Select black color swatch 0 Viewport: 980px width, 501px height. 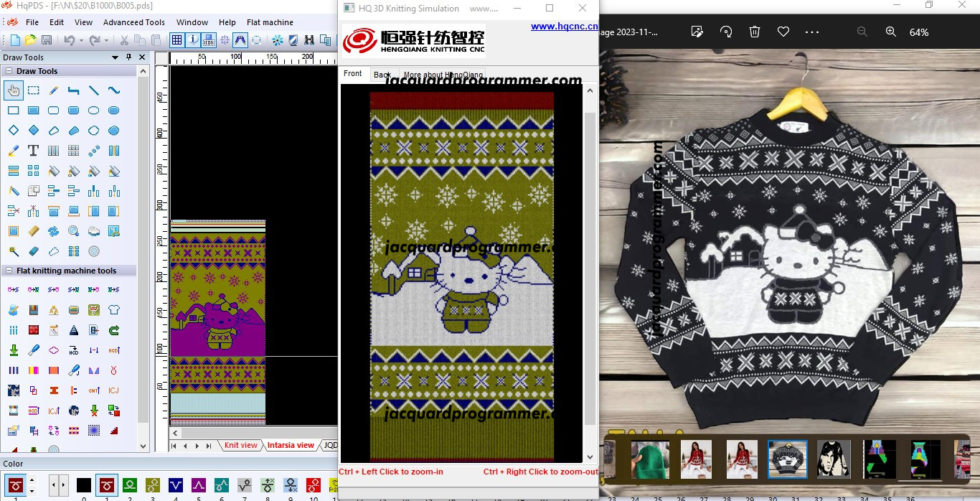pos(84,485)
